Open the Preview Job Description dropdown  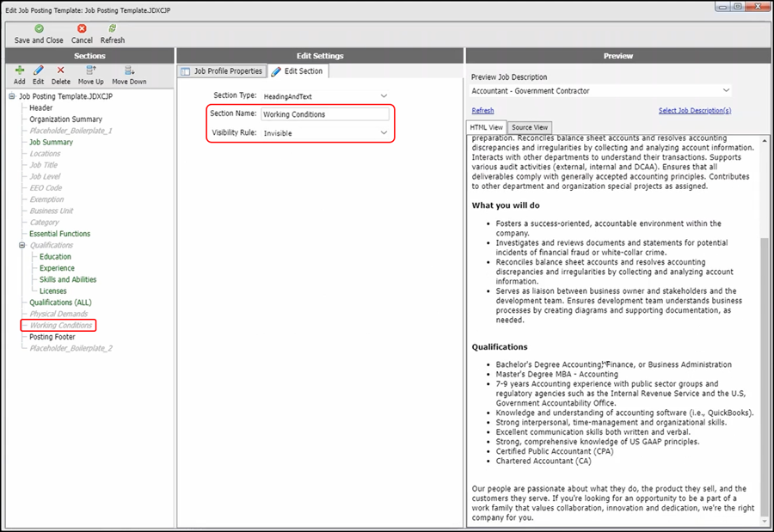point(727,90)
